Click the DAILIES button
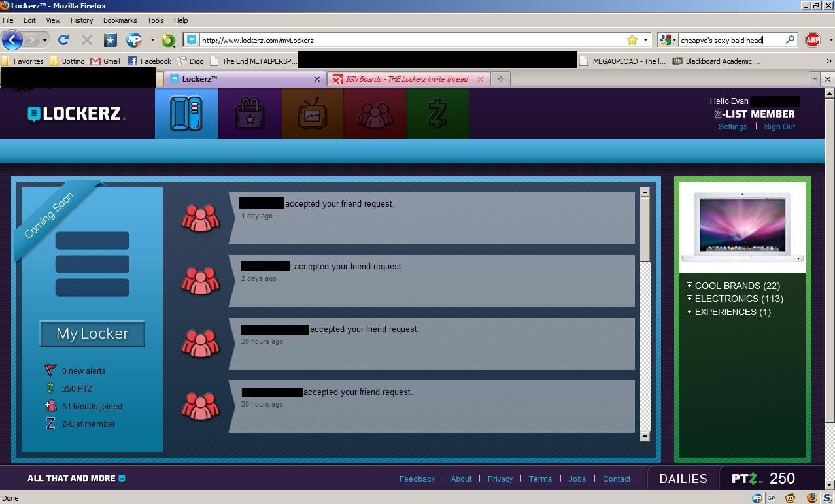This screenshot has width=835, height=504. [x=683, y=479]
